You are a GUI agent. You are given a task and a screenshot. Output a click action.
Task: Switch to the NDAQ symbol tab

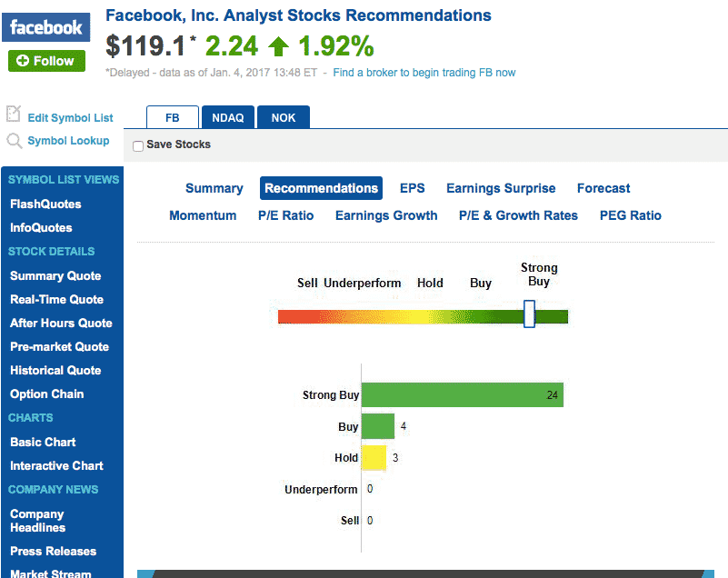(x=228, y=118)
